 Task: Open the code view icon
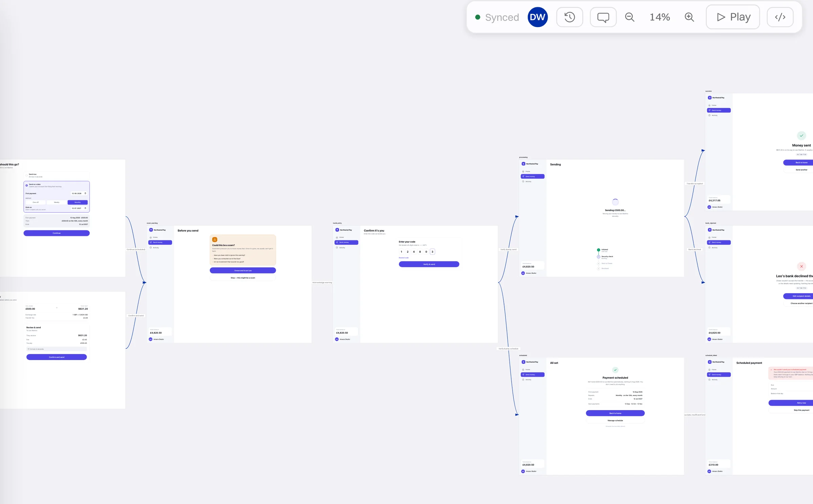click(x=780, y=17)
